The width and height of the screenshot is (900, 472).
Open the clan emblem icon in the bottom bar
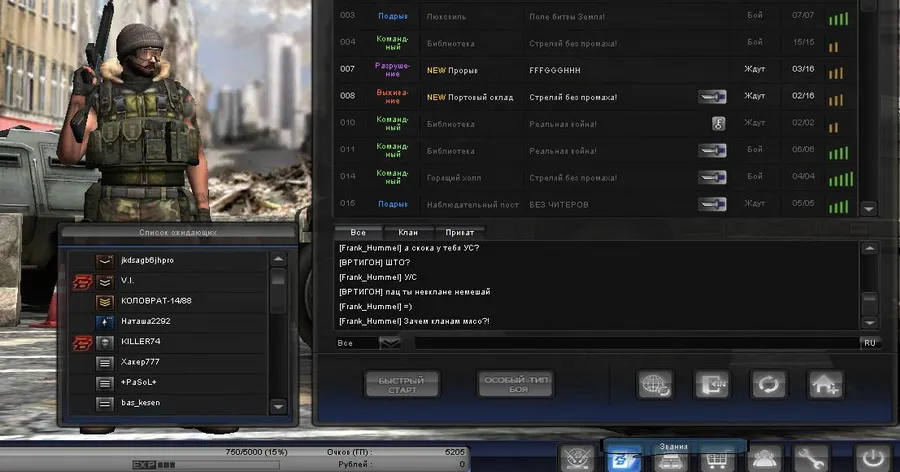pyautogui.click(x=577, y=459)
